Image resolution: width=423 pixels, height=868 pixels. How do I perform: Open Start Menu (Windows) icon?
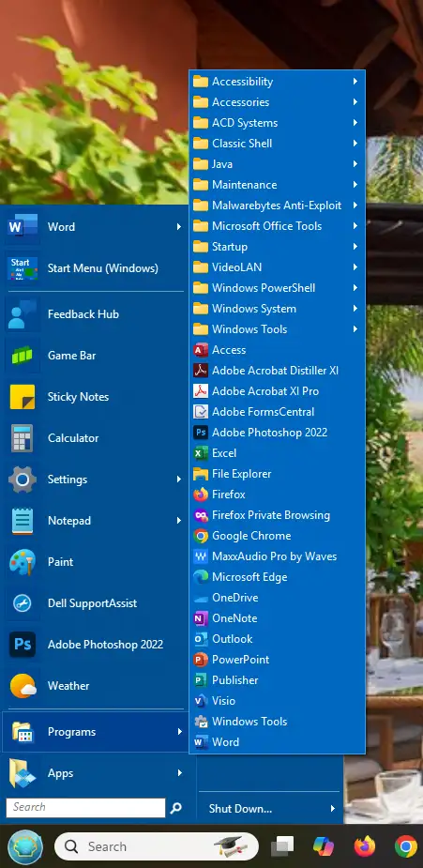23,268
